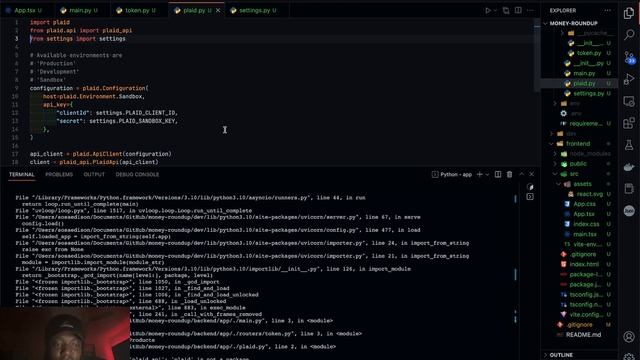Expand the node_modules folder

[555, 154]
